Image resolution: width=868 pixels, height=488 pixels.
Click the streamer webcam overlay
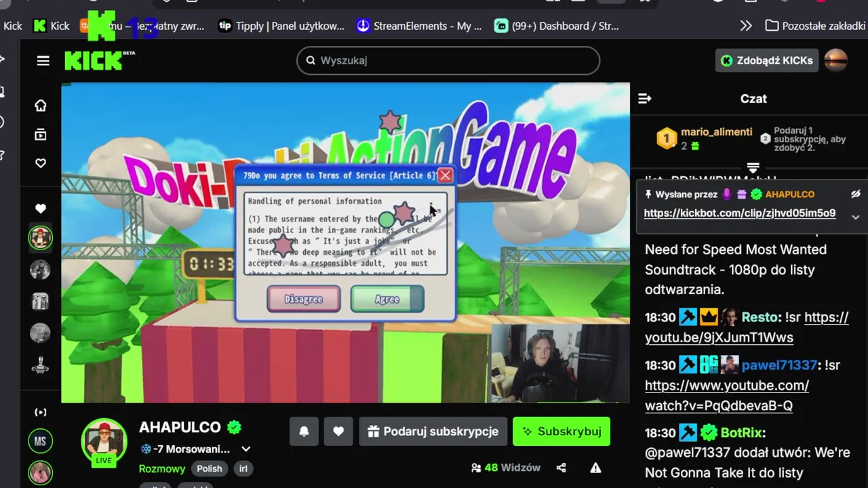(560, 363)
